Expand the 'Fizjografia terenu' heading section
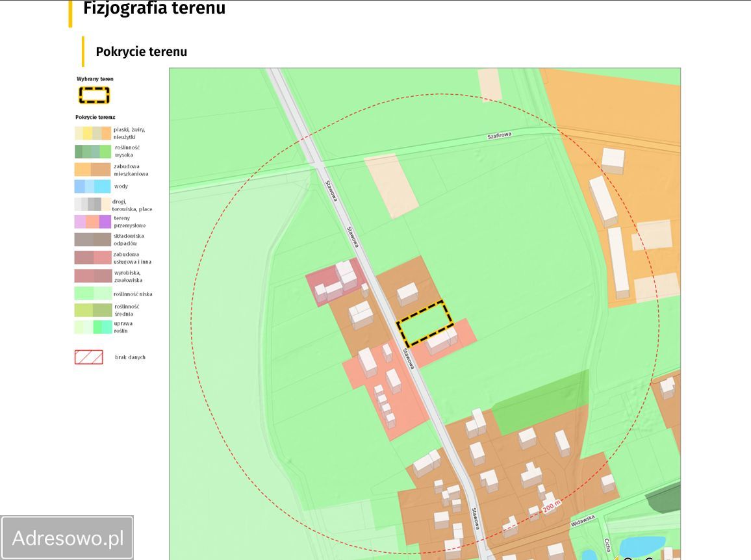The image size is (751, 560). [x=153, y=9]
